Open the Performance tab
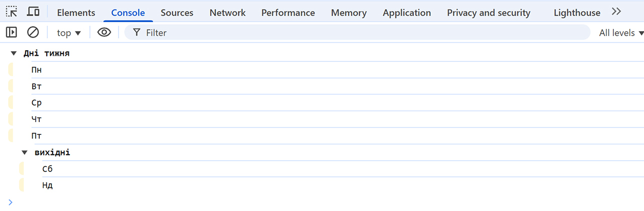The width and height of the screenshot is (644, 211). [x=288, y=13]
